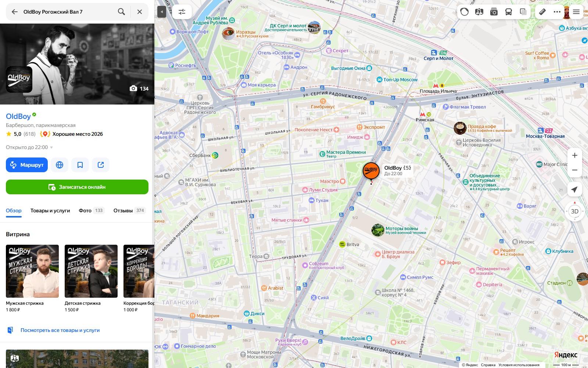Open the Детская стрижка showcase card
The width and height of the screenshot is (588, 368).
tap(91, 278)
